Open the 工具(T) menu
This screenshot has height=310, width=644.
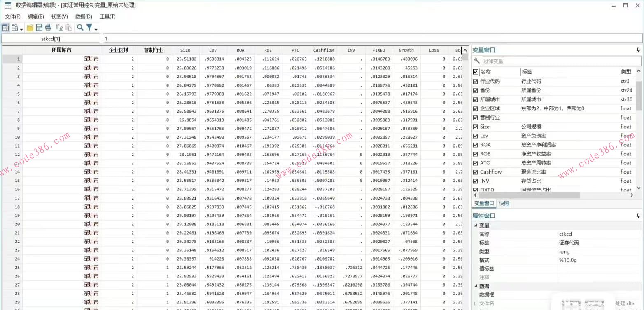pyautogui.click(x=107, y=16)
